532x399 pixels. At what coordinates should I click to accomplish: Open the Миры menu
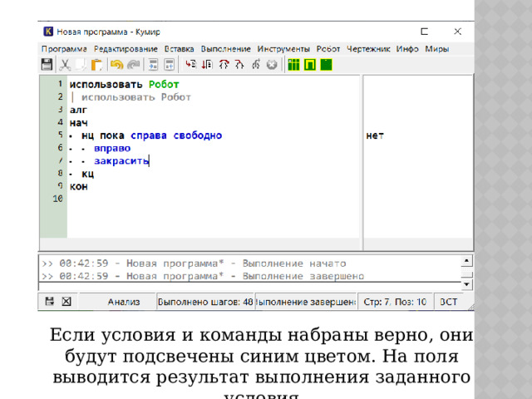(437, 49)
